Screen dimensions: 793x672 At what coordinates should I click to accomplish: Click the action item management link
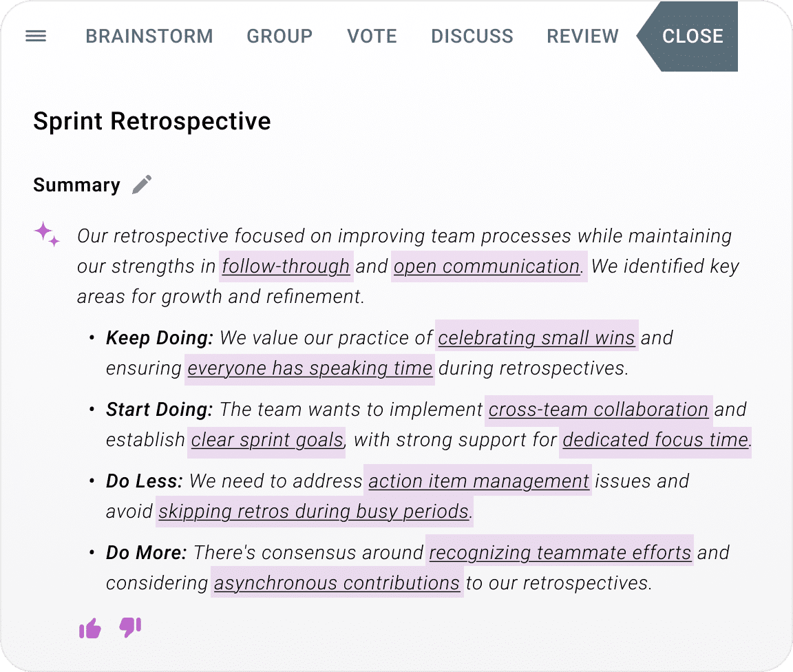point(478,481)
